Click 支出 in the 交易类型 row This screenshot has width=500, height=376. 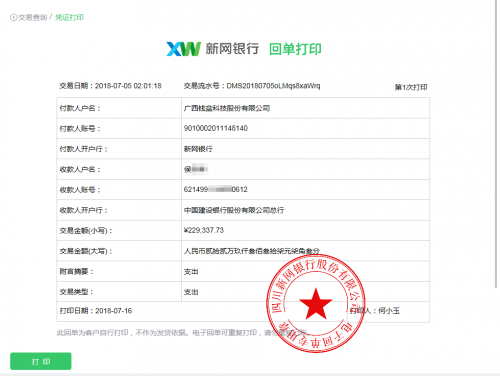click(191, 292)
